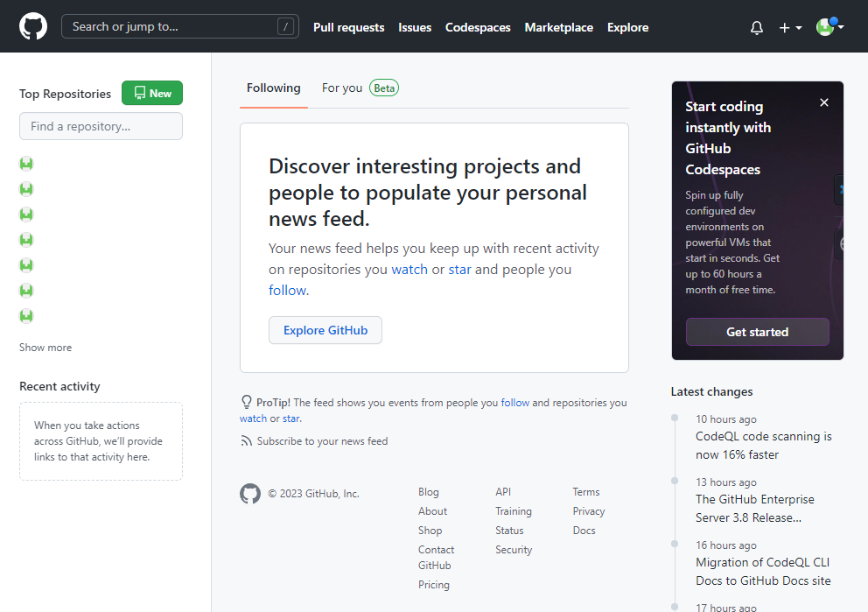Open the follow link in the feed description

(x=287, y=290)
